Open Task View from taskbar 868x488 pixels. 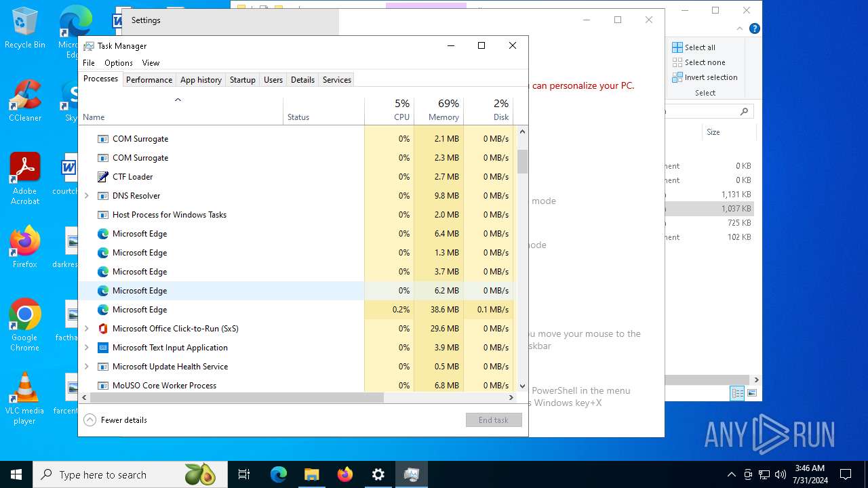[244, 474]
